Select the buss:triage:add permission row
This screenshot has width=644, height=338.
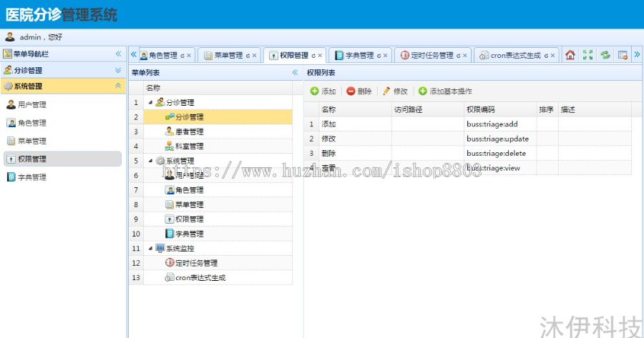point(468,124)
